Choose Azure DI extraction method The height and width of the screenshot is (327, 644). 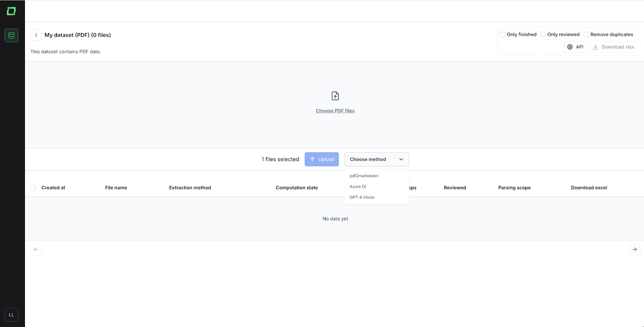(376, 187)
